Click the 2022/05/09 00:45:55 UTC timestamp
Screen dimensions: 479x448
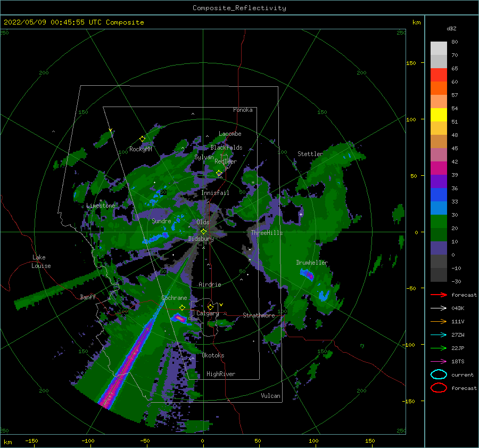point(73,22)
